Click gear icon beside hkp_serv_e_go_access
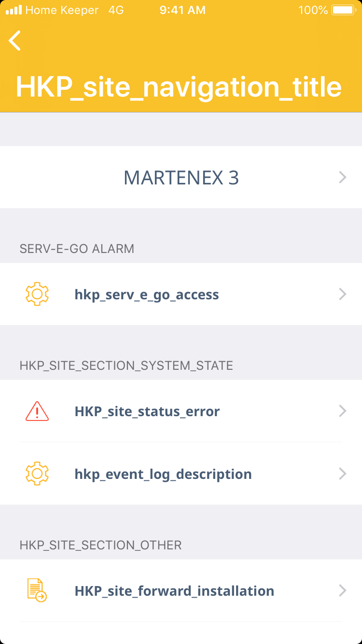Image resolution: width=362 pixels, height=644 pixels. (37, 294)
